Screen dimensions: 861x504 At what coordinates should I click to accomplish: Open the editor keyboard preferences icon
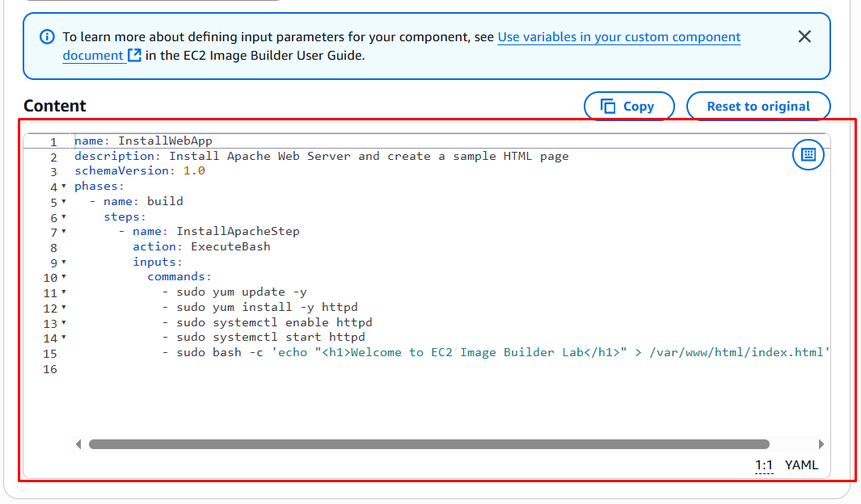pos(808,154)
